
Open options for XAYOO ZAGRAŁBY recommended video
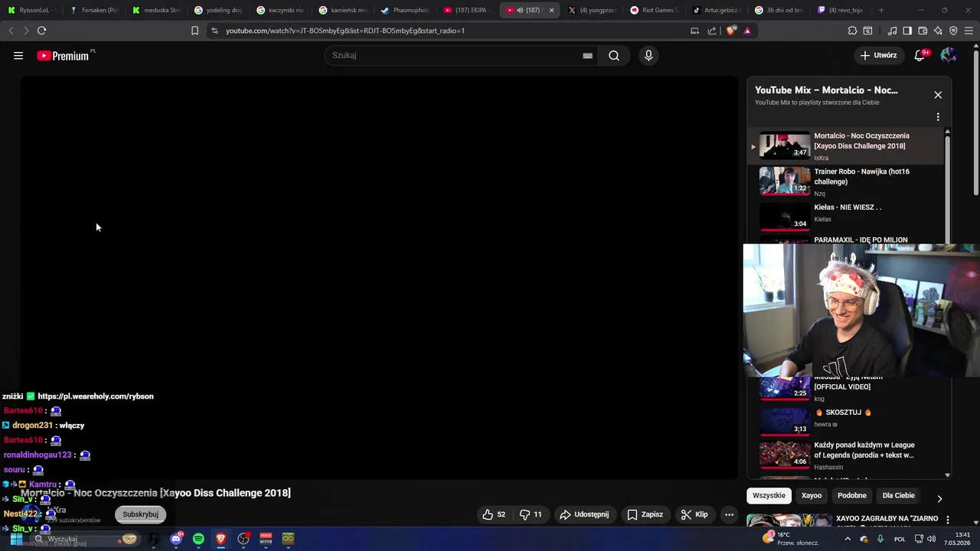[948, 519]
